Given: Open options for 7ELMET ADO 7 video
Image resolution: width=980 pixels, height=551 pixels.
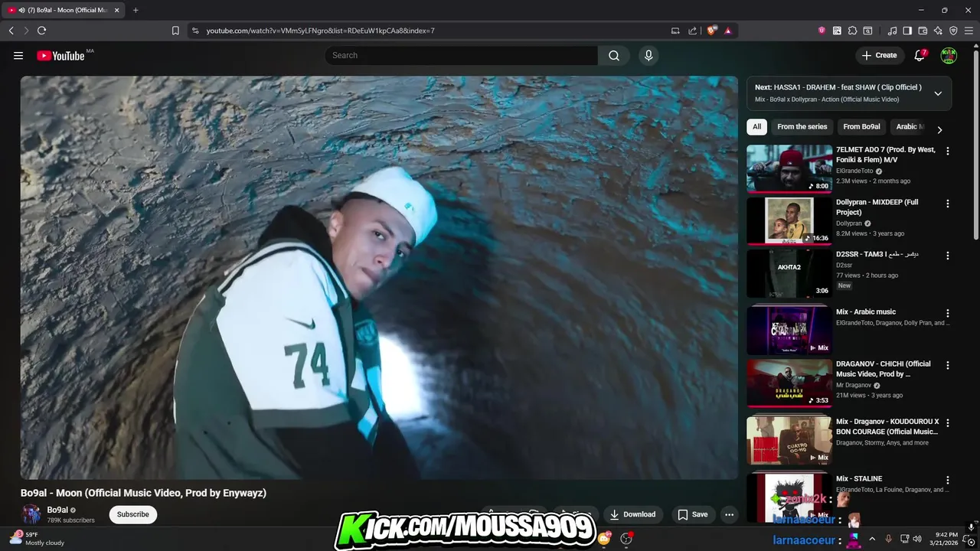Looking at the screenshot, I should pos(947,152).
